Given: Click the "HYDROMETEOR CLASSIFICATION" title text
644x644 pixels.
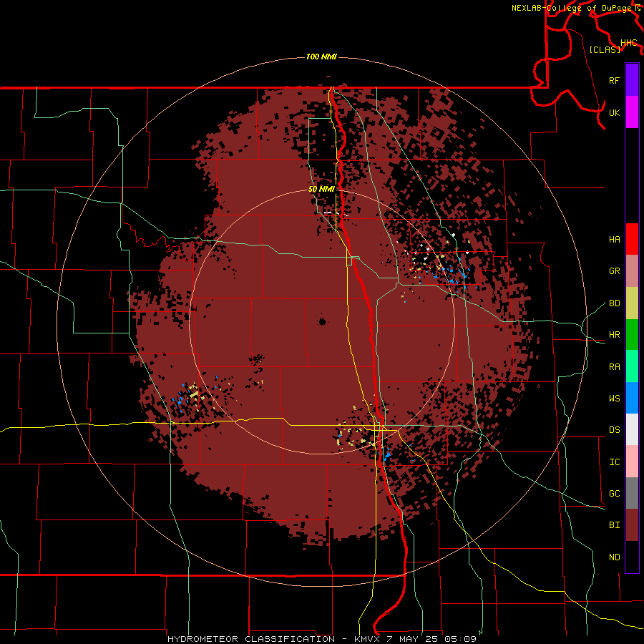Looking at the screenshot, I should coord(251,639).
